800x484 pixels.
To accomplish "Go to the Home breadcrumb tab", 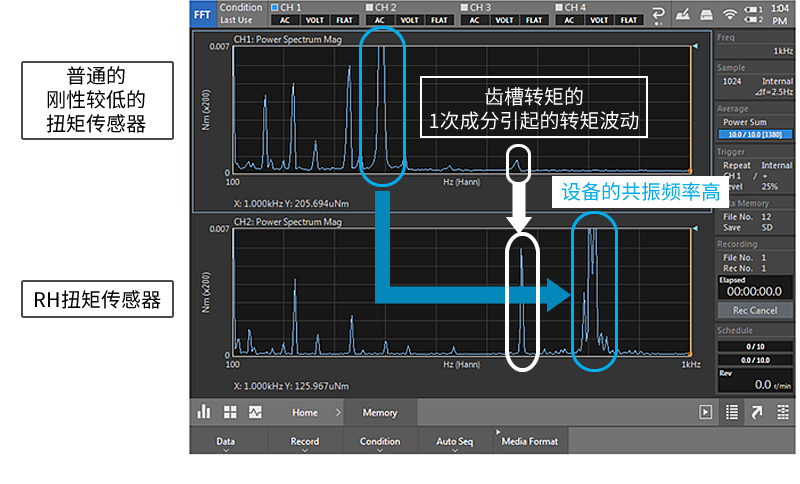I will click(305, 412).
